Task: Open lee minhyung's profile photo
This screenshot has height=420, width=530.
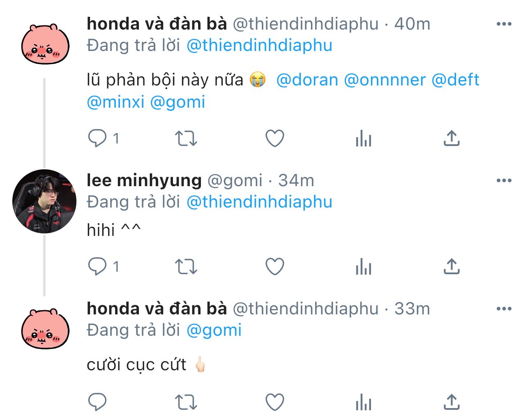Action: pos(44,201)
